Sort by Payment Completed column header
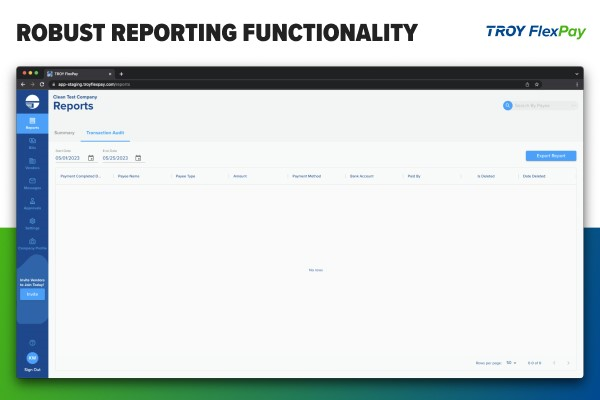The height and width of the screenshot is (400, 600). tap(80, 176)
